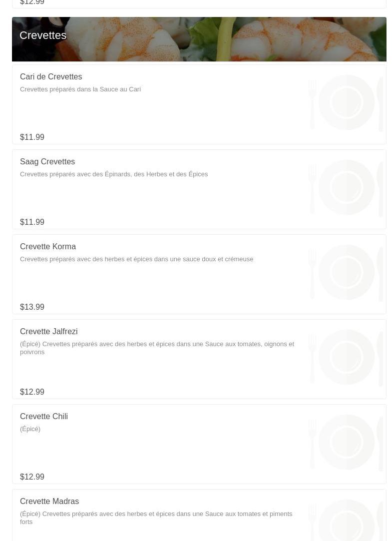Click the $12.99 price on Crevette Chili
The image size is (392, 541).
click(32, 477)
